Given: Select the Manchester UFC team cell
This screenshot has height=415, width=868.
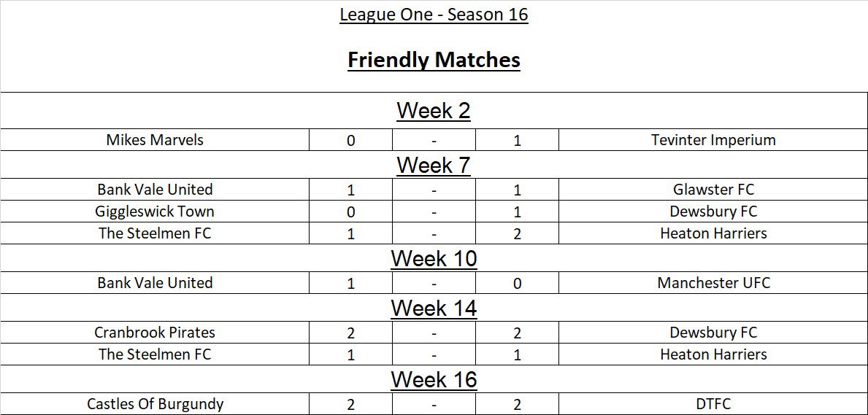Looking at the screenshot, I should pyautogui.click(x=713, y=283).
